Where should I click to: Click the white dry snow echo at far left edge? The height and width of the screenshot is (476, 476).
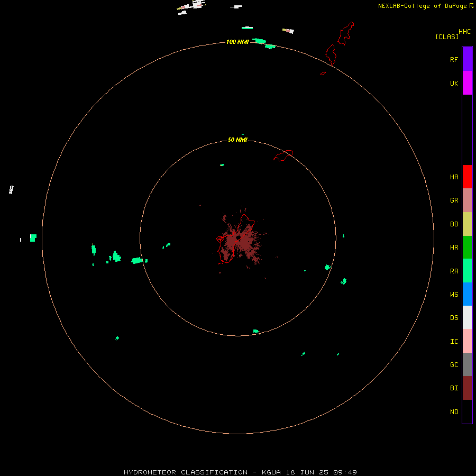pyautogui.click(x=11, y=190)
